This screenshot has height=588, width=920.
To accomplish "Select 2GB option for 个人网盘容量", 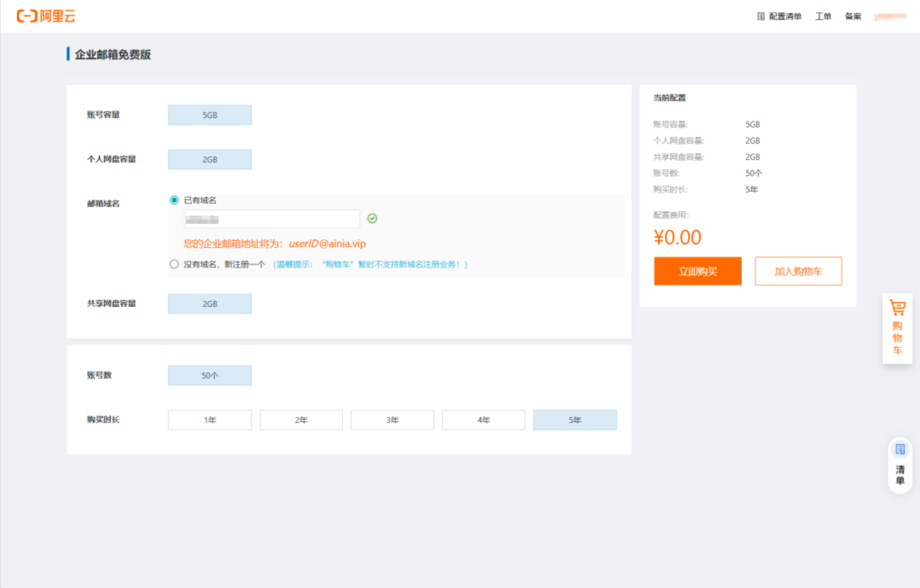I will point(210,159).
